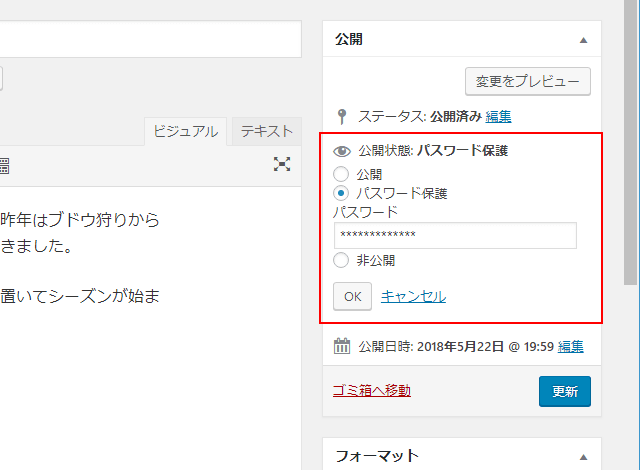Click the visibility eye icon
This screenshot has width=640, height=470.
342,151
